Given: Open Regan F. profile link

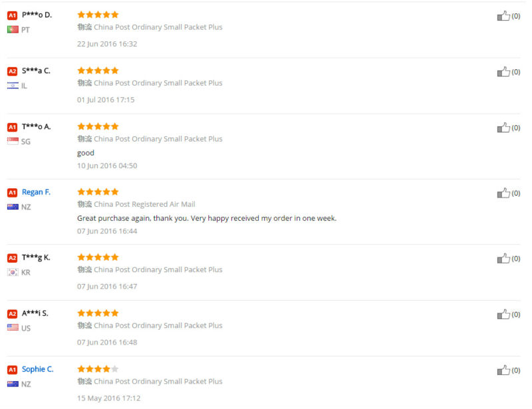Looking at the screenshot, I should 36,192.
